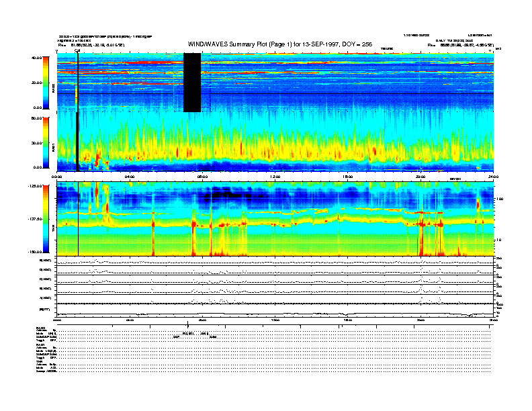The image size is (532, 411).
Task: Click the 04:00 time label below RAD1 spectrogram
Action: pyautogui.click(x=130, y=177)
